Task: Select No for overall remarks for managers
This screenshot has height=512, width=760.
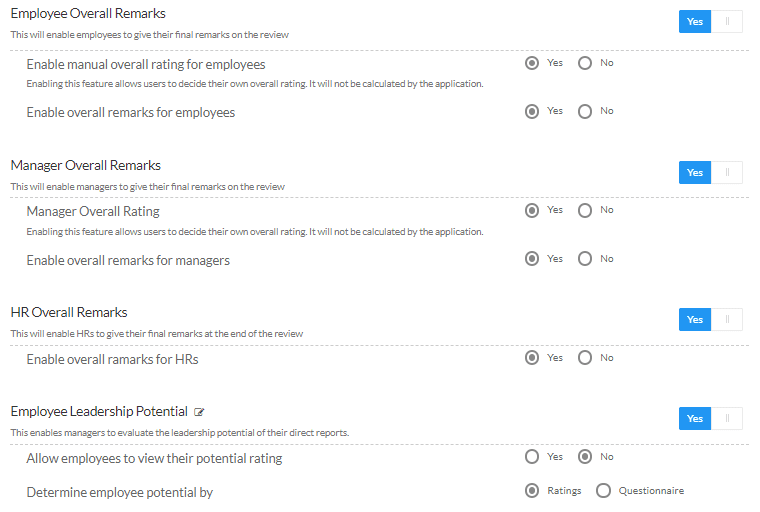Action: (585, 258)
